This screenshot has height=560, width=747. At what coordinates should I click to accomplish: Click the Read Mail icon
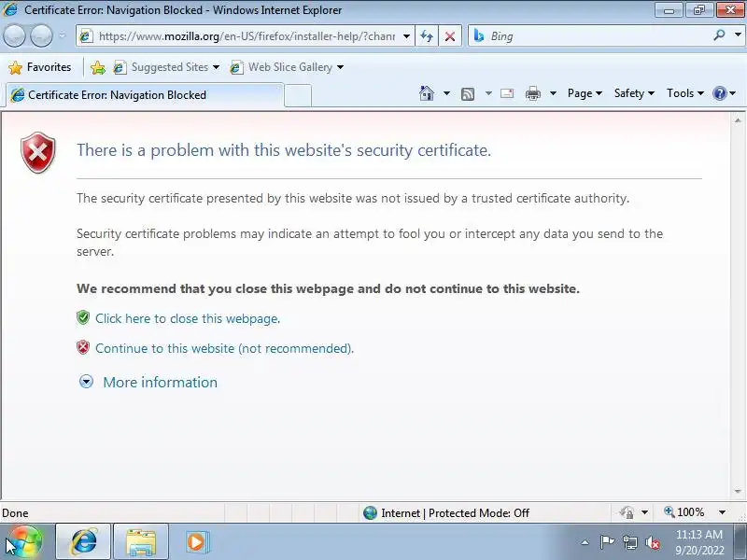[507, 93]
